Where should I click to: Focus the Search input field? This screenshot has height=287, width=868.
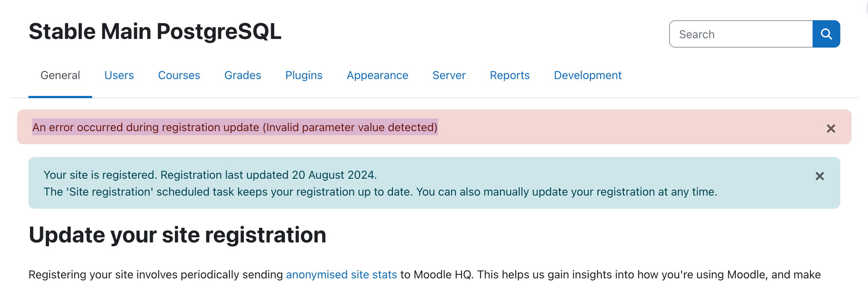click(741, 34)
